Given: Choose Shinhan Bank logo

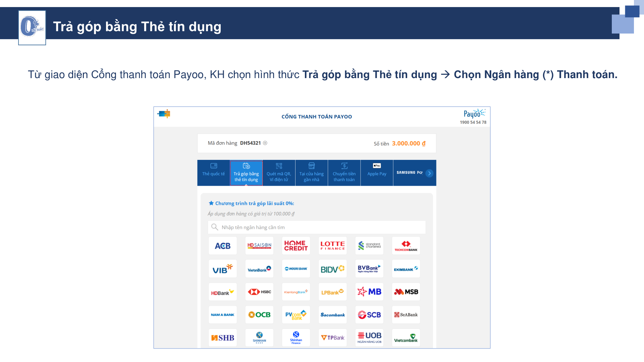Looking at the screenshot, I should click(x=259, y=338).
